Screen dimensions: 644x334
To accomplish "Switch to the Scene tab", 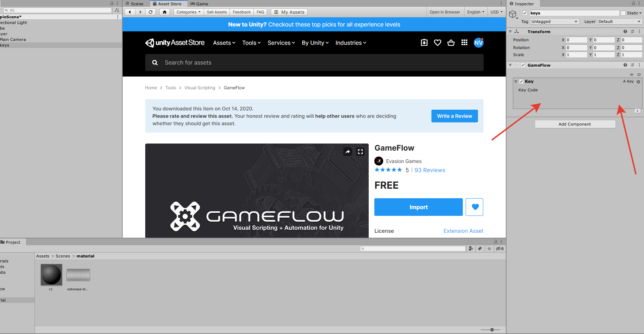I will pos(134,4).
